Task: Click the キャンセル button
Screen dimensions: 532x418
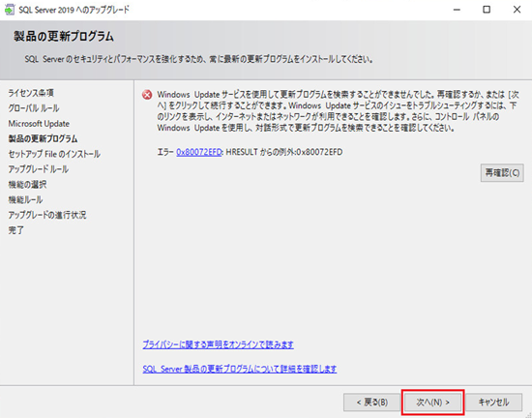Action: pos(493,403)
